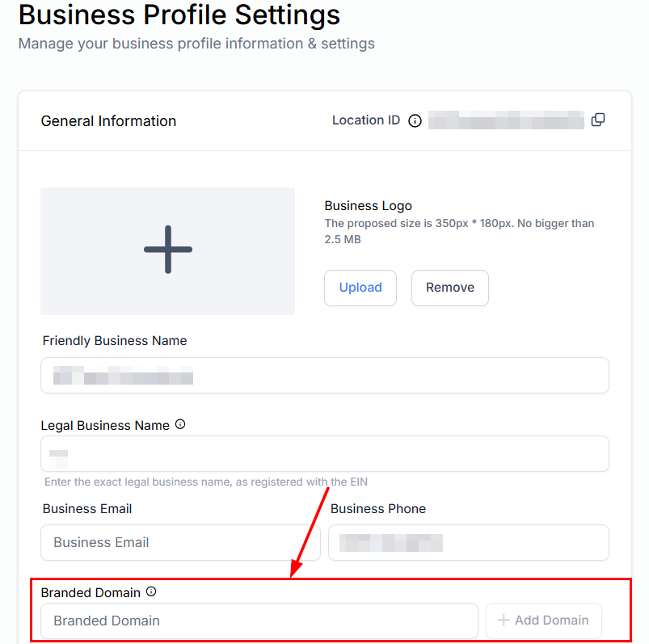Select the Business Email text box
649x644 pixels.
tap(180, 542)
